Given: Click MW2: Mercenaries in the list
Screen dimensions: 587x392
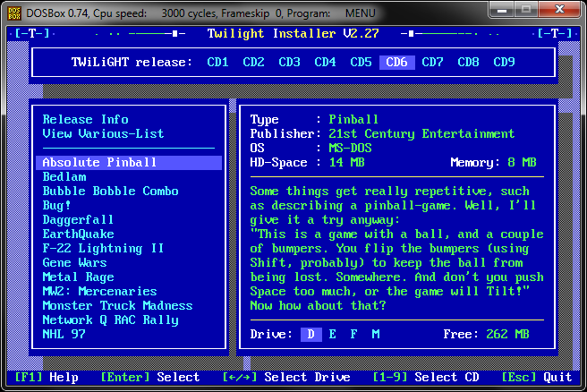Looking at the screenshot, I should [99, 291].
